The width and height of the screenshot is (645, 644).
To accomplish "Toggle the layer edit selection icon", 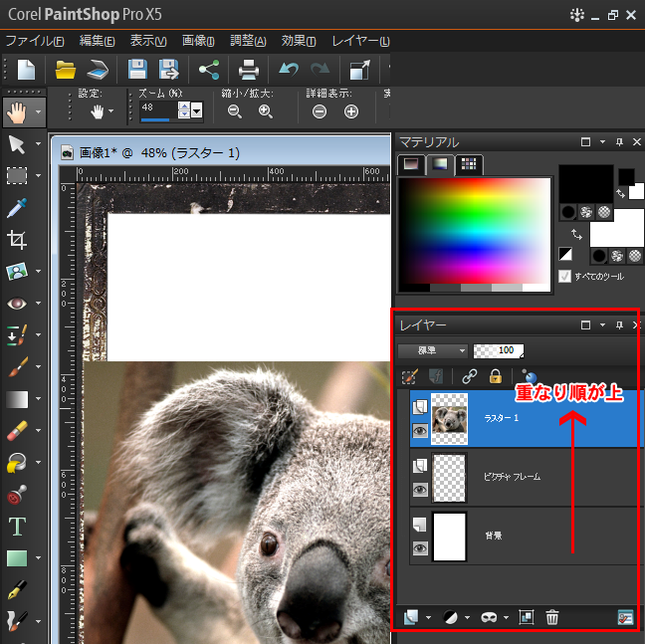I will click(x=409, y=376).
